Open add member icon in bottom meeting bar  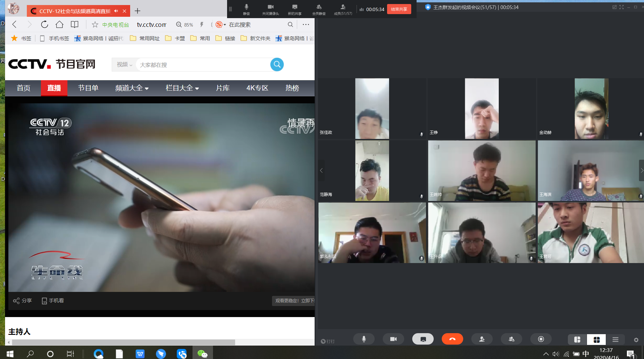482,339
